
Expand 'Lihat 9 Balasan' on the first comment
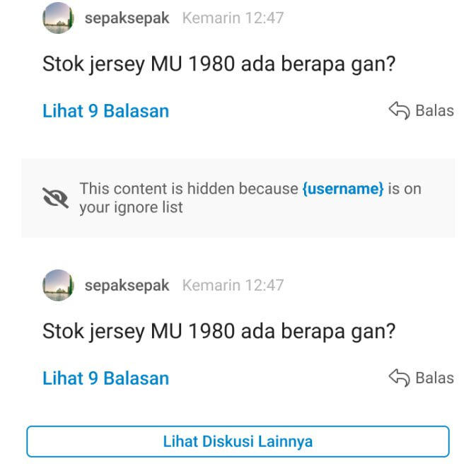(105, 111)
